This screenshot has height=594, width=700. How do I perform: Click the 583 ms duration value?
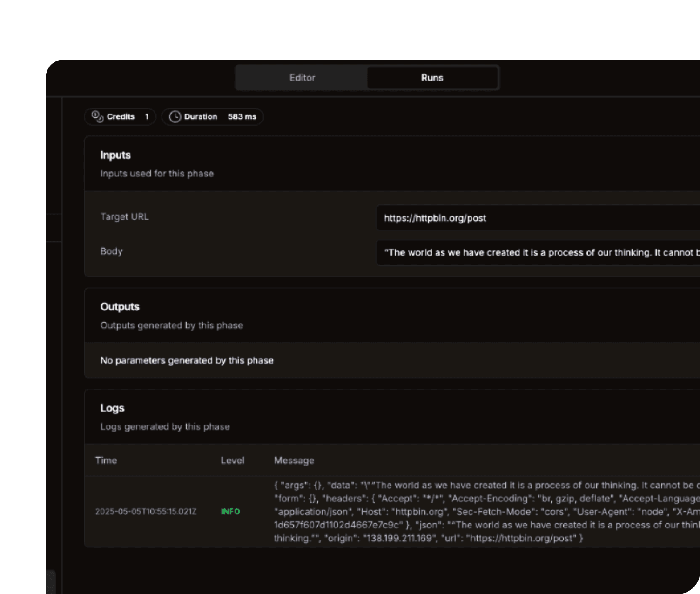(242, 116)
